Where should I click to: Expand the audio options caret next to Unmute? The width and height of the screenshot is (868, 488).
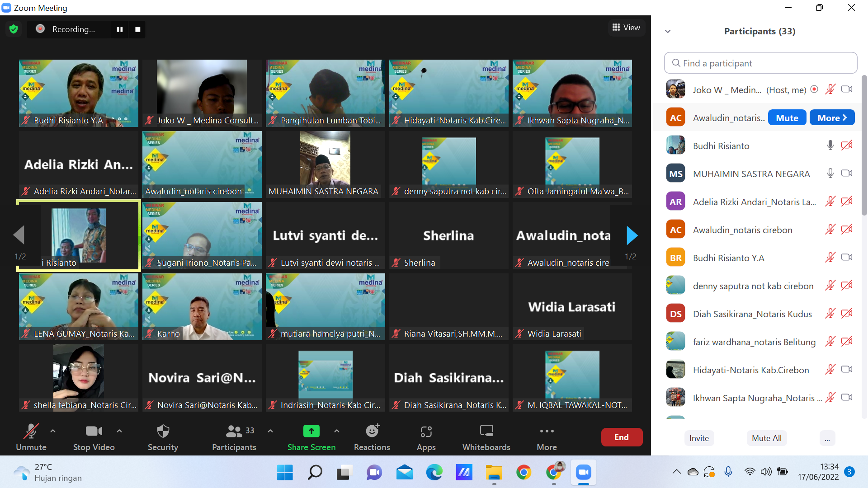point(53,431)
